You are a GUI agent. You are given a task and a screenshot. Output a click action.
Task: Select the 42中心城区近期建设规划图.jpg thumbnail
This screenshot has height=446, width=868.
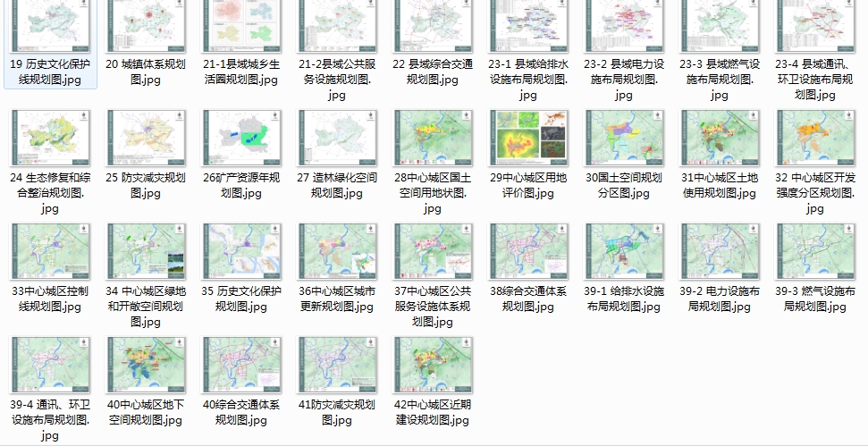click(432, 366)
